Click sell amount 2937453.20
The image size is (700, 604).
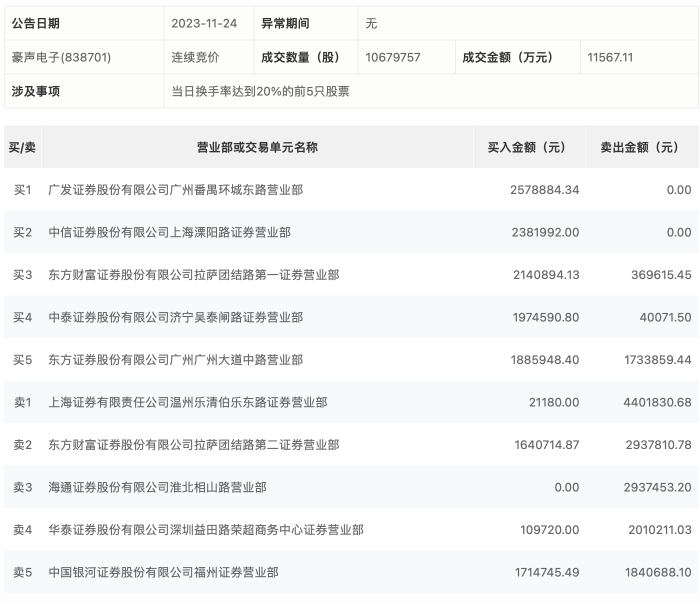click(657, 487)
